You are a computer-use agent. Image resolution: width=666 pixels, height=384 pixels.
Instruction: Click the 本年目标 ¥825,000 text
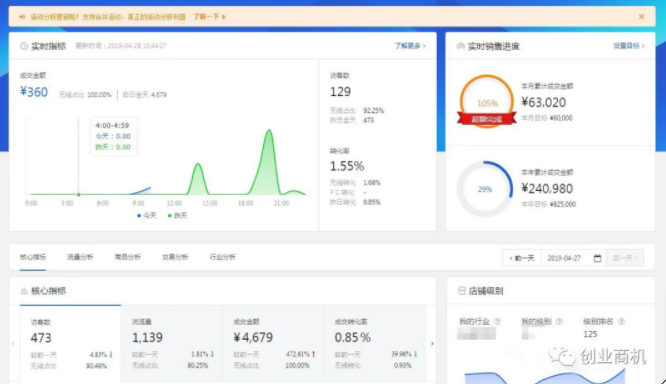point(548,204)
